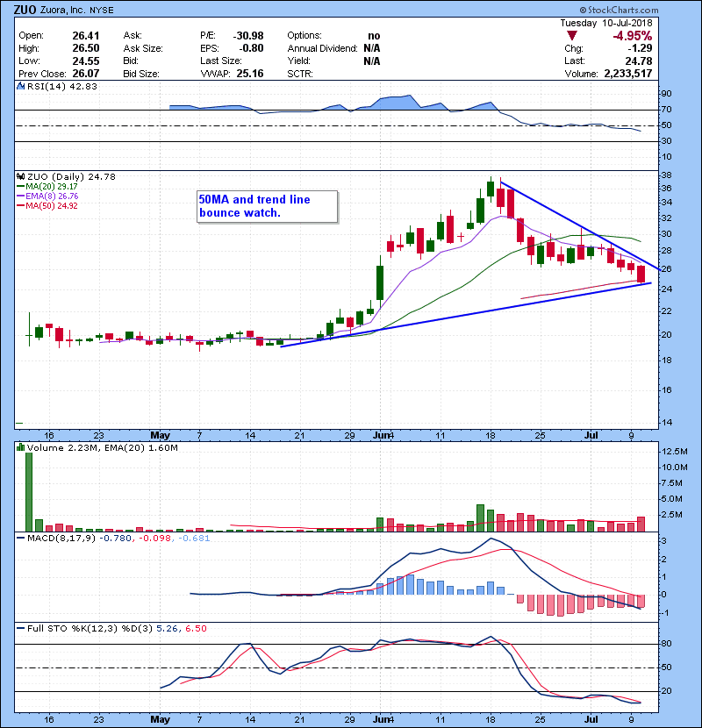Click the MA(50) 24.92 legend text
Viewport: 702px width, 728px height.
coord(52,206)
